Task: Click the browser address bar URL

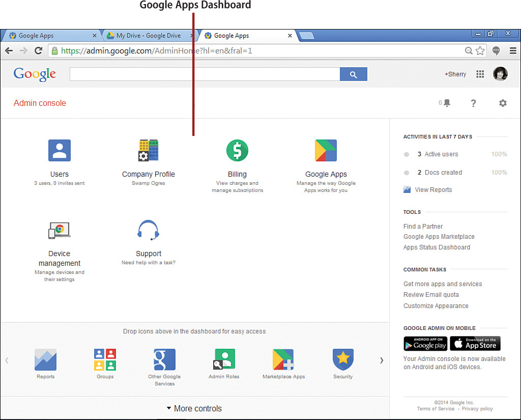Action: click(x=157, y=50)
